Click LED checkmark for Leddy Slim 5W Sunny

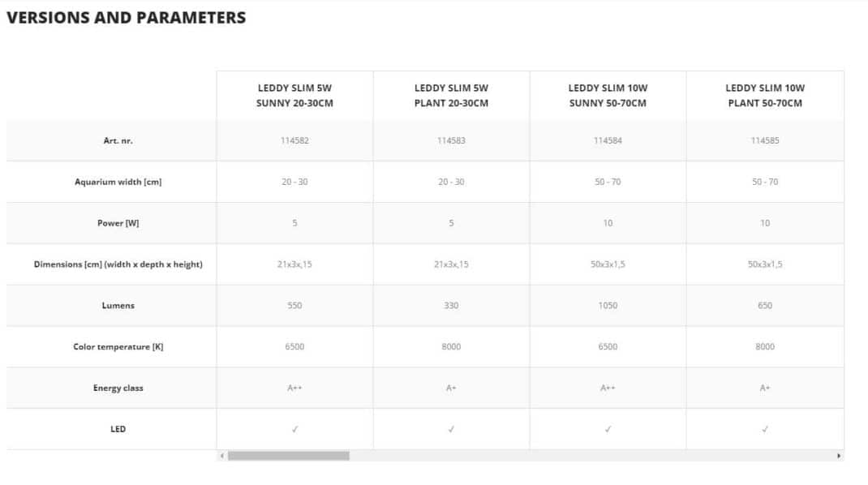pos(294,429)
